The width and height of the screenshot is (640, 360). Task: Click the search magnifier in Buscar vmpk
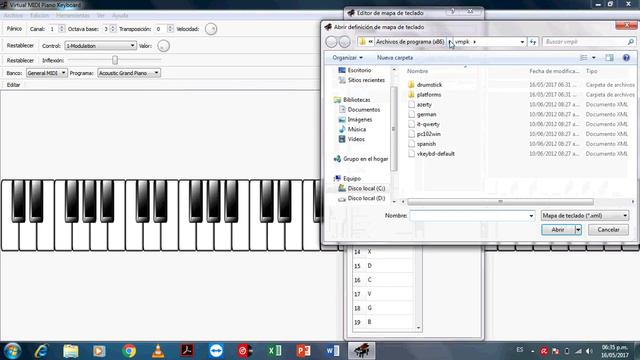tap(630, 42)
